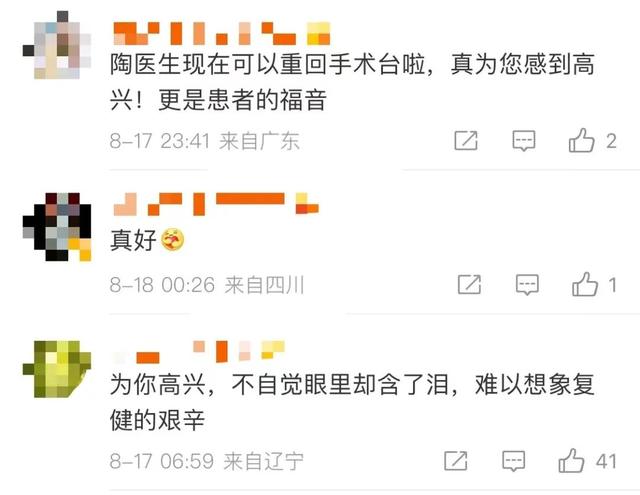Share the Guangdong comment about 陶医生
The image size is (640, 495).
(466, 141)
